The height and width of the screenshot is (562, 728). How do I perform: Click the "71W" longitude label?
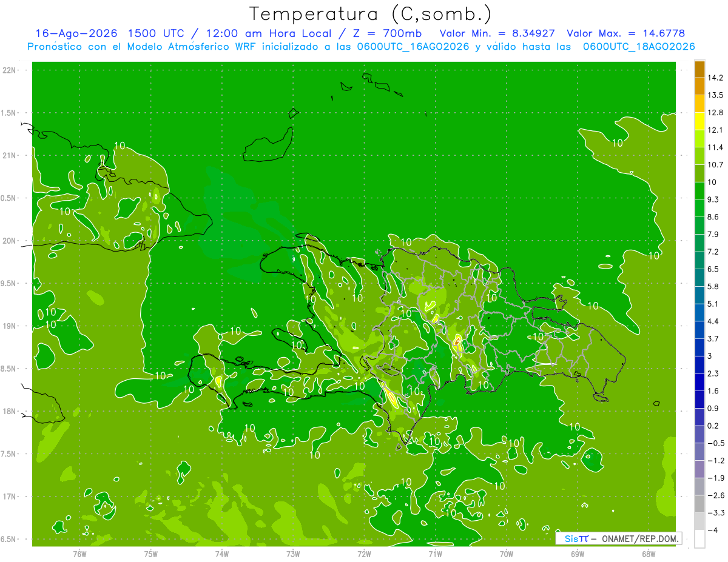(435, 553)
